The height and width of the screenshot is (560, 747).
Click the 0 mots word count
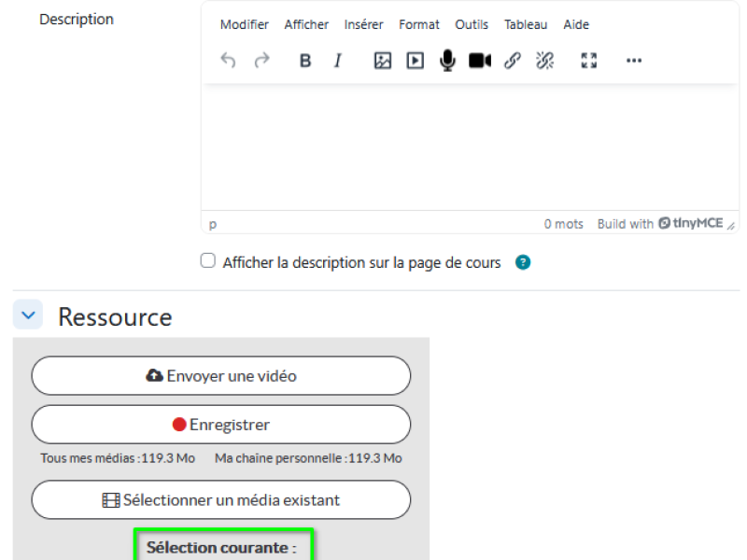click(x=564, y=224)
